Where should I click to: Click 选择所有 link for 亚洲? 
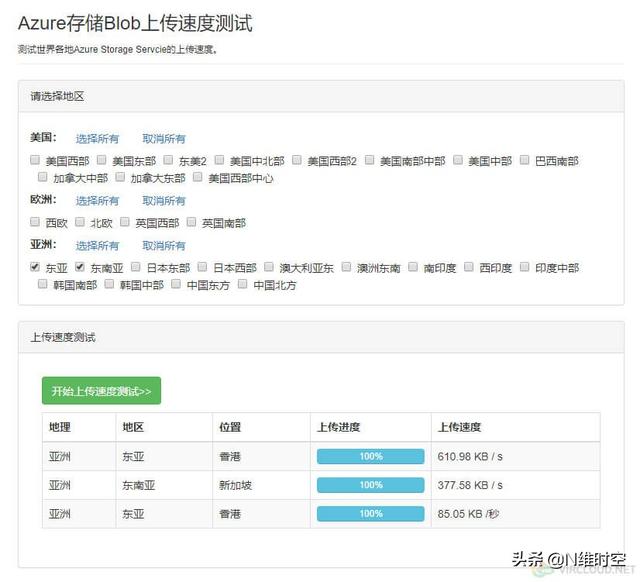pyautogui.click(x=97, y=246)
